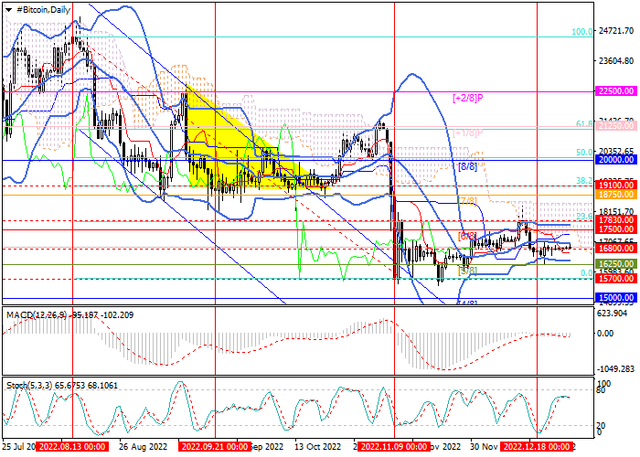Click the red 17830.00 price label
This screenshot has width=640, height=457.
pyautogui.click(x=616, y=220)
